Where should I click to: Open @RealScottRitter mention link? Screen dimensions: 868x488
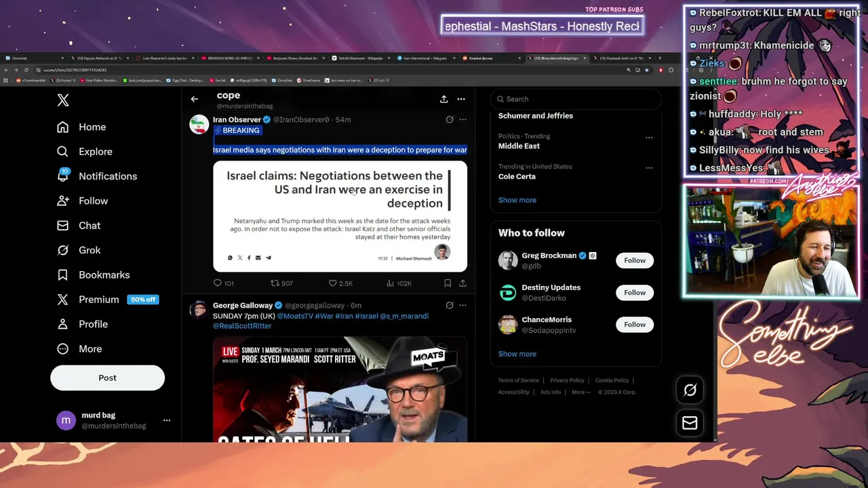click(242, 326)
